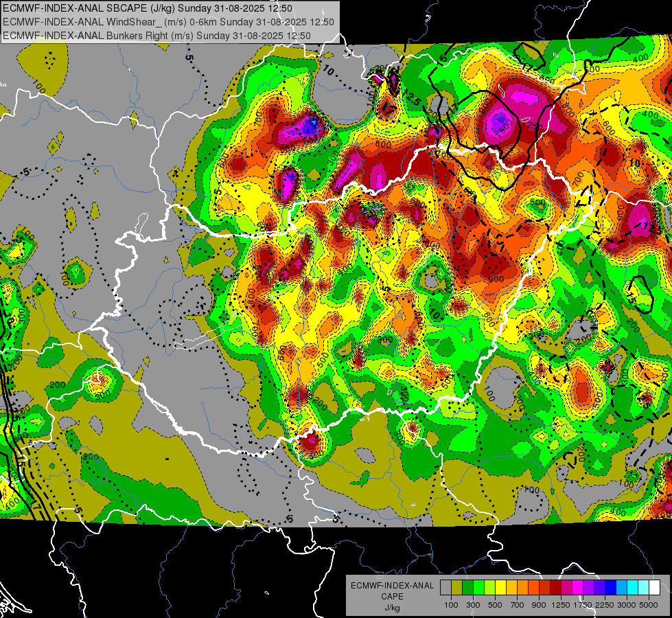Select the red-orange legend swatch left of 900
672x618 pixels.
(x=534, y=588)
